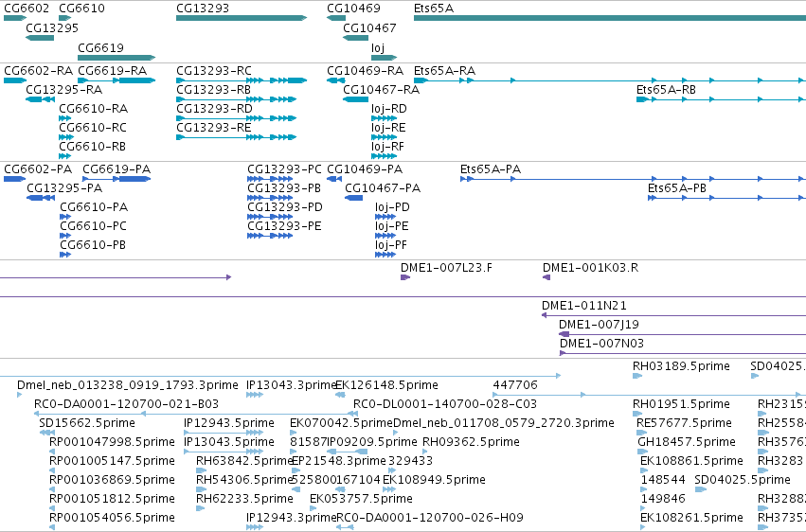Select the Ets65A-PB protein label
The height and width of the screenshot is (532, 806).
pos(677,188)
